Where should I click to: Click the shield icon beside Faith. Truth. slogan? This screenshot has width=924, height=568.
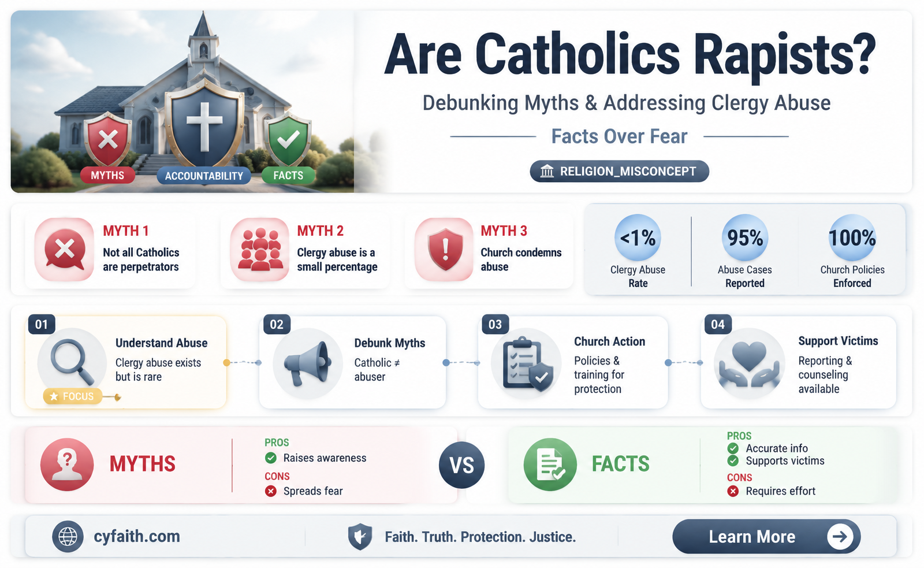(360, 537)
